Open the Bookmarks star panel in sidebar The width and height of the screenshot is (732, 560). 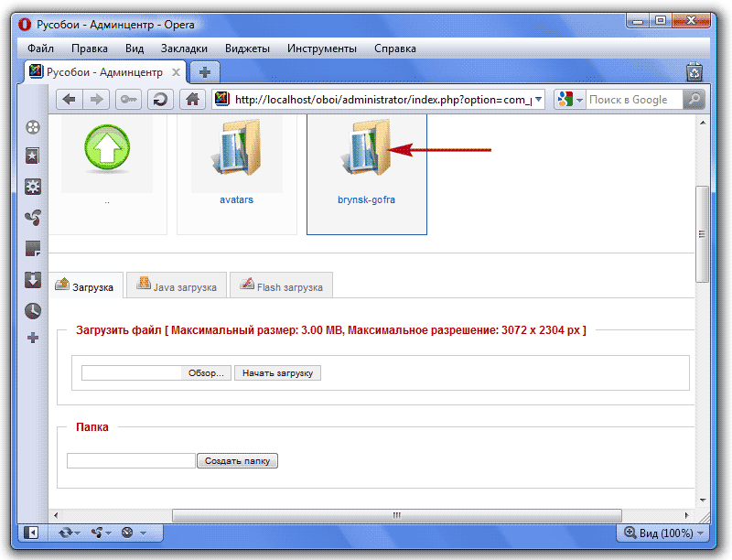(x=33, y=156)
